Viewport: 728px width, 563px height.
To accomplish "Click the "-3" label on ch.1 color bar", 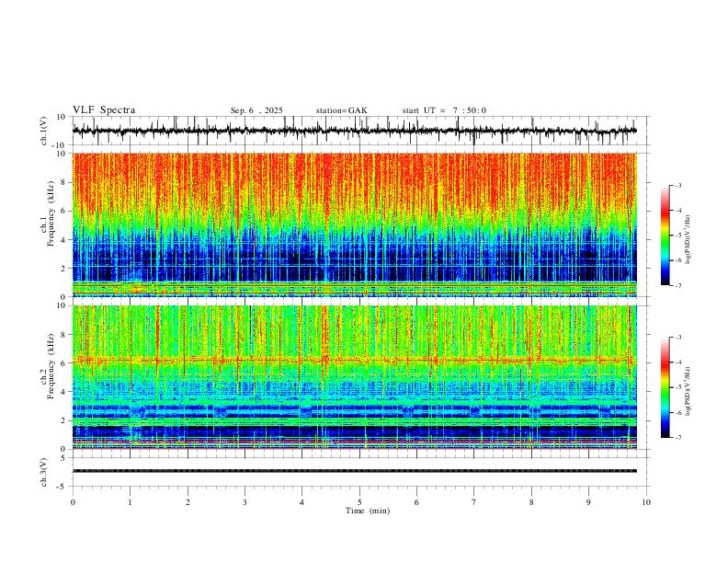I will coord(677,185).
